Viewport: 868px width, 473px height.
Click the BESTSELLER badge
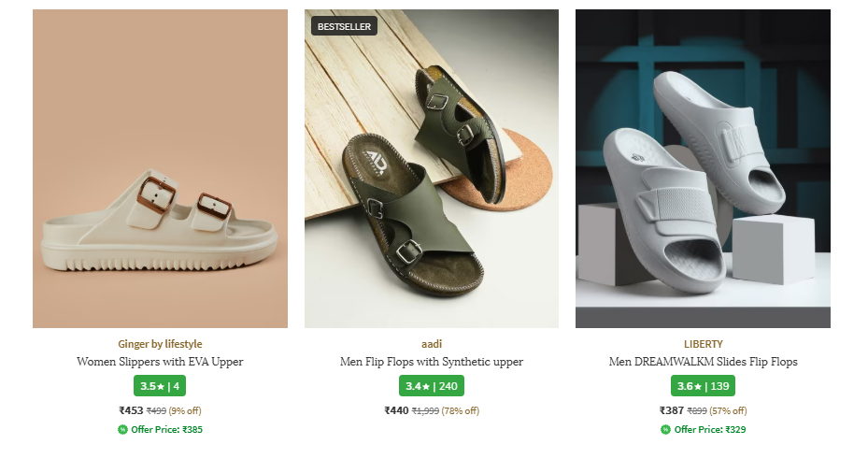coord(344,26)
